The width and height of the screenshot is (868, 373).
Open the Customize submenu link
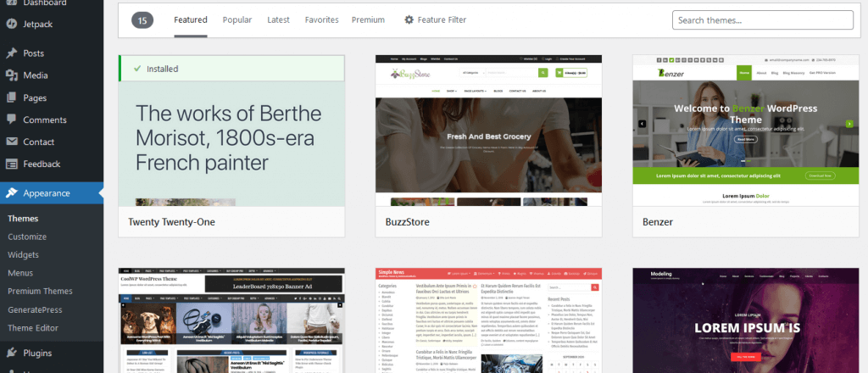(x=27, y=237)
